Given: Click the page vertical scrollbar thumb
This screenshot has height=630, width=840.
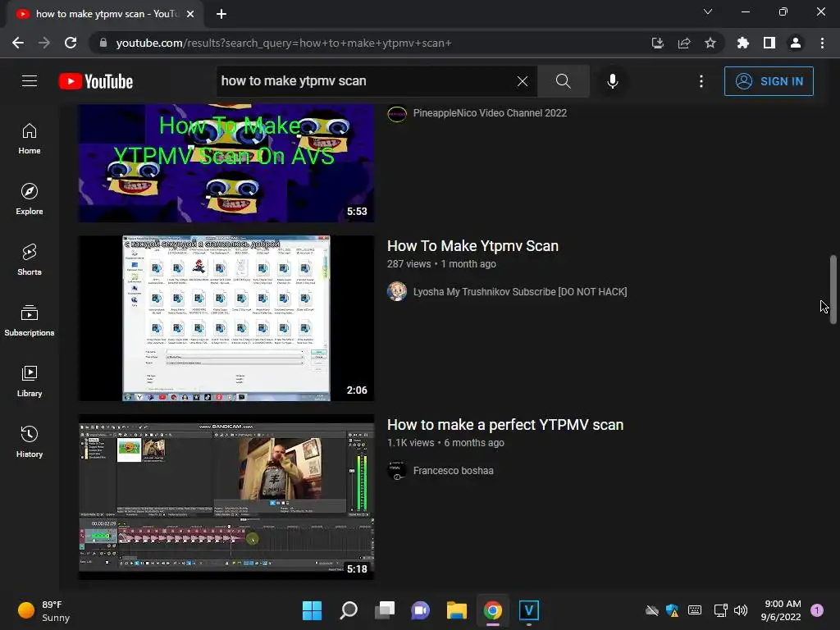Looking at the screenshot, I should (x=833, y=290).
